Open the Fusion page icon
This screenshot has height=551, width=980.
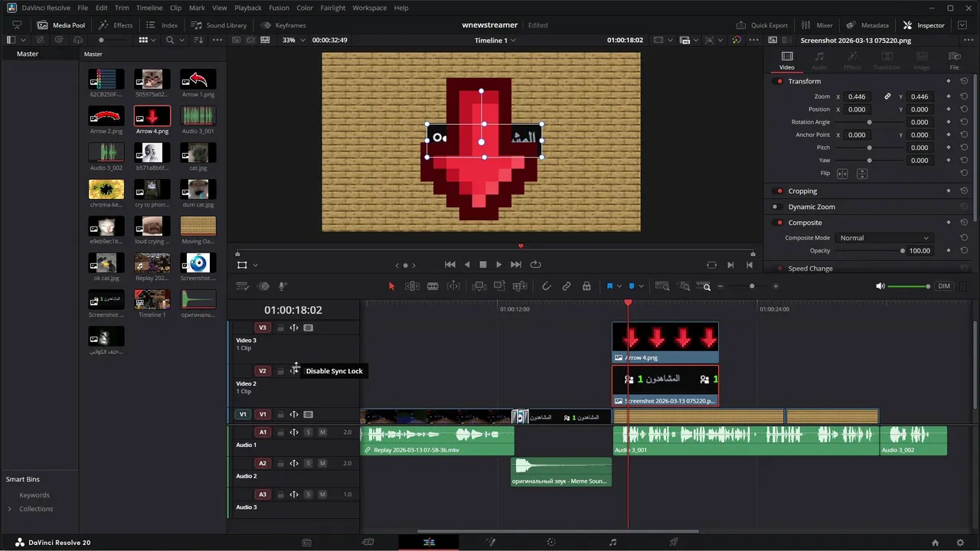pos(490,543)
